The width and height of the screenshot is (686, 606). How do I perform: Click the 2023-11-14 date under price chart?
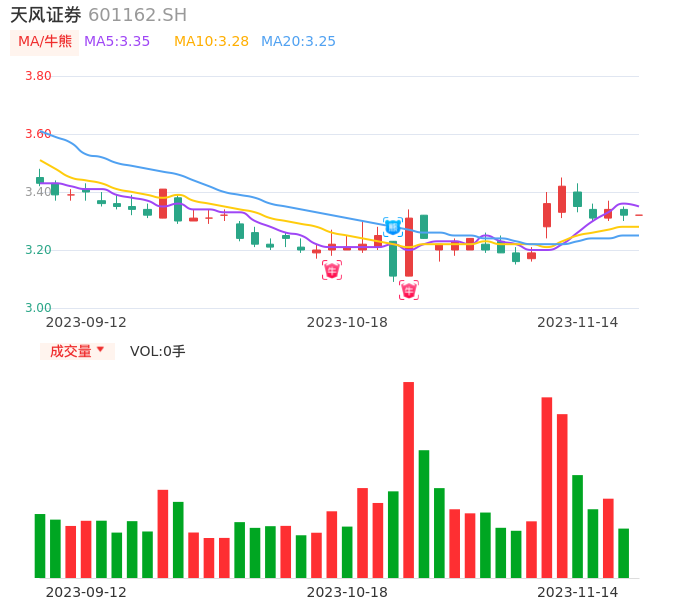578,322
